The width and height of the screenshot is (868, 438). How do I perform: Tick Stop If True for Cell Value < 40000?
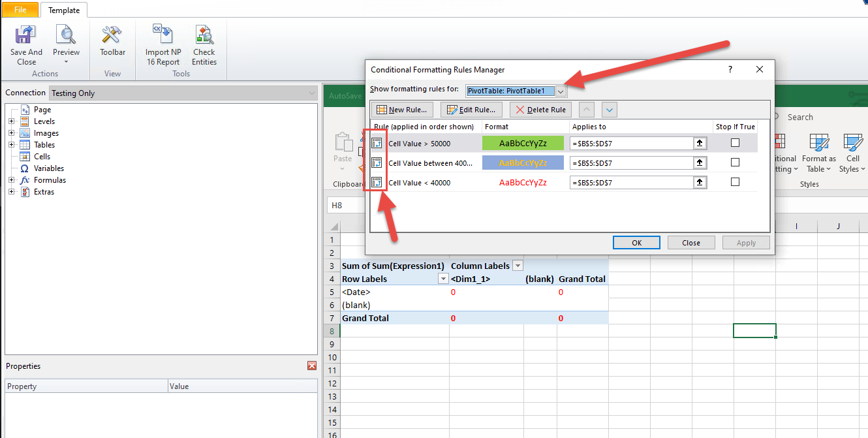click(735, 183)
